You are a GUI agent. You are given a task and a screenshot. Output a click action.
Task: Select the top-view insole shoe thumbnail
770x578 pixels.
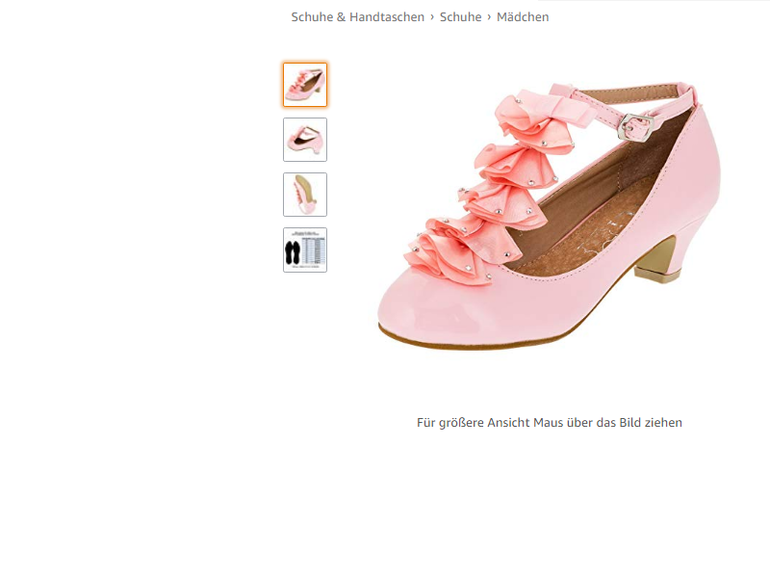305,195
